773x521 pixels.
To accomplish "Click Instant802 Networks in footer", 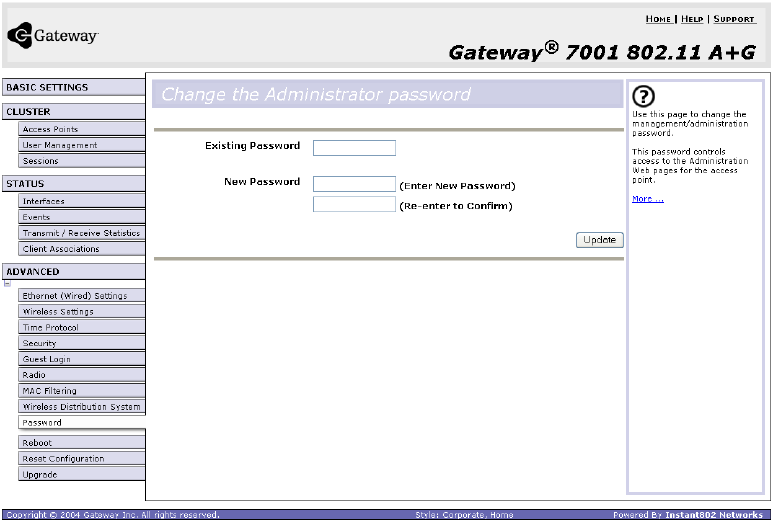I will (x=714, y=515).
